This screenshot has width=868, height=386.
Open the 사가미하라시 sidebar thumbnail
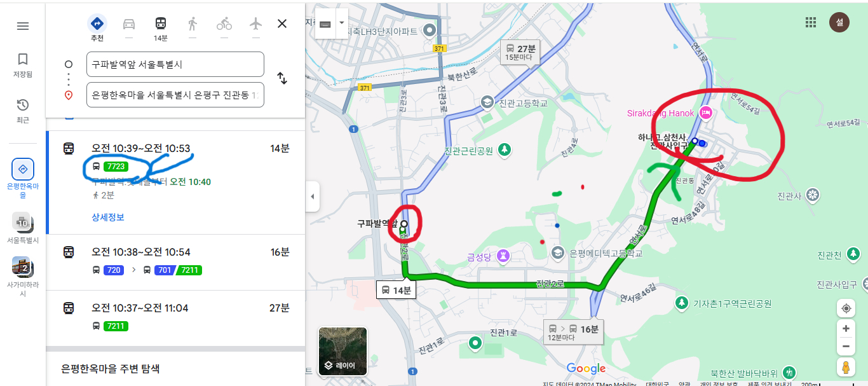point(23,277)
